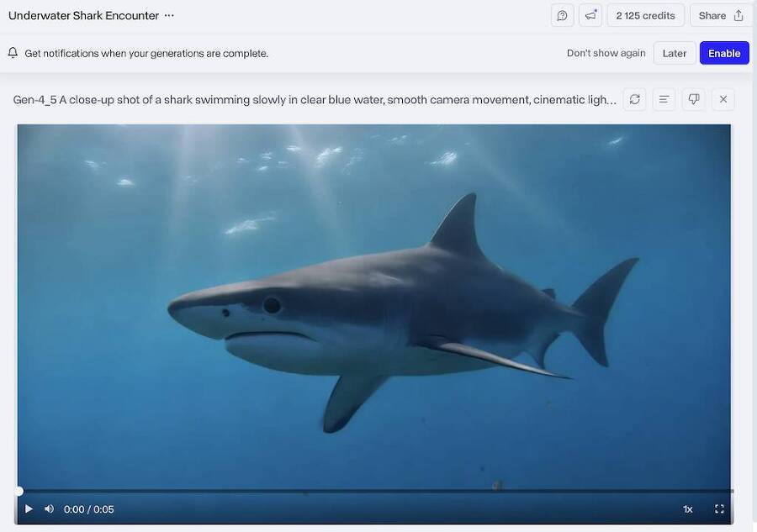Image resolution: width=757 pixels, height=532 pixels.
Task: Close the shark generation panel
Action: [x=723, y=99]
